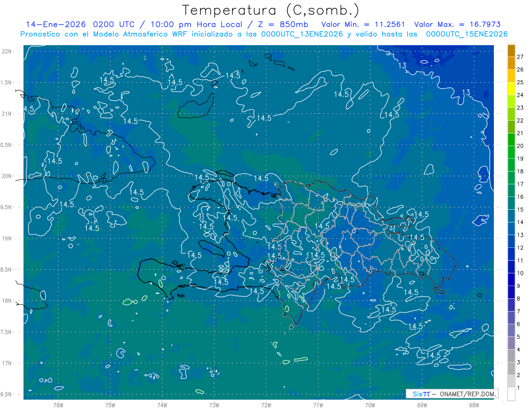
Task: Click the title "Temperatura (C,somb.)"
Action: 271,10
